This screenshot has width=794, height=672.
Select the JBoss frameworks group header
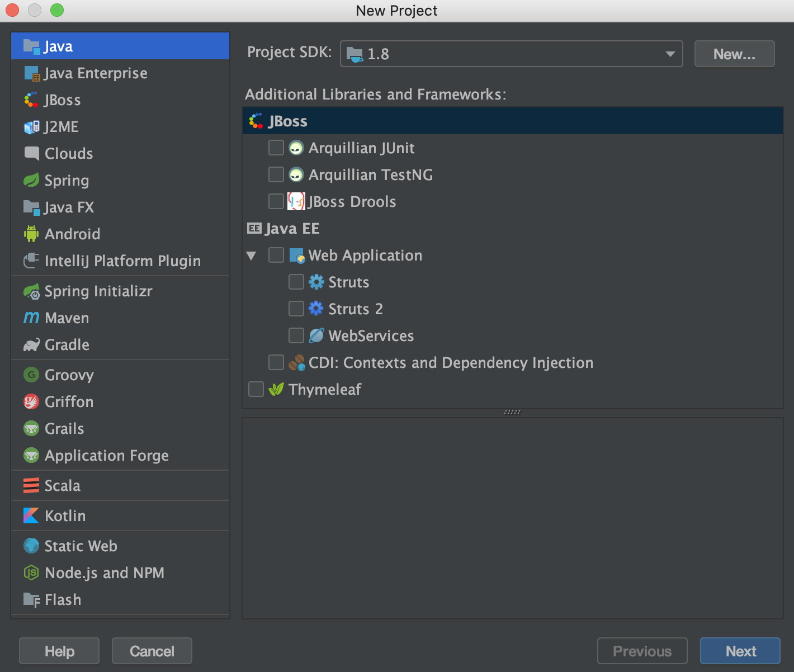513,121
